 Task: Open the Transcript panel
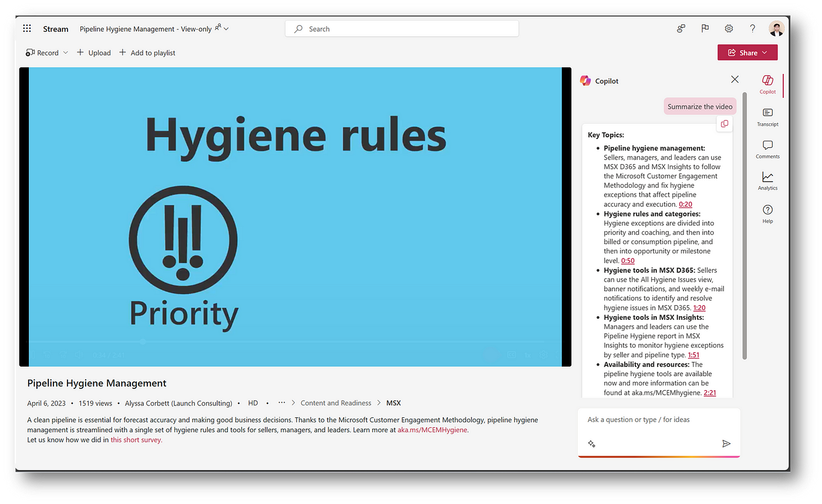pyautogui.click(x=767, y=117)
